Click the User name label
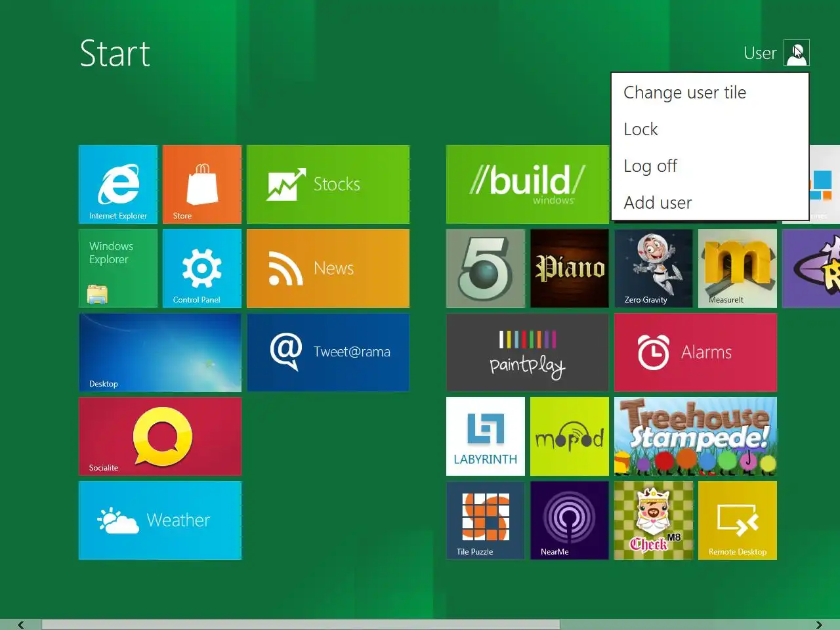The image size is (840, 630). 760,53
